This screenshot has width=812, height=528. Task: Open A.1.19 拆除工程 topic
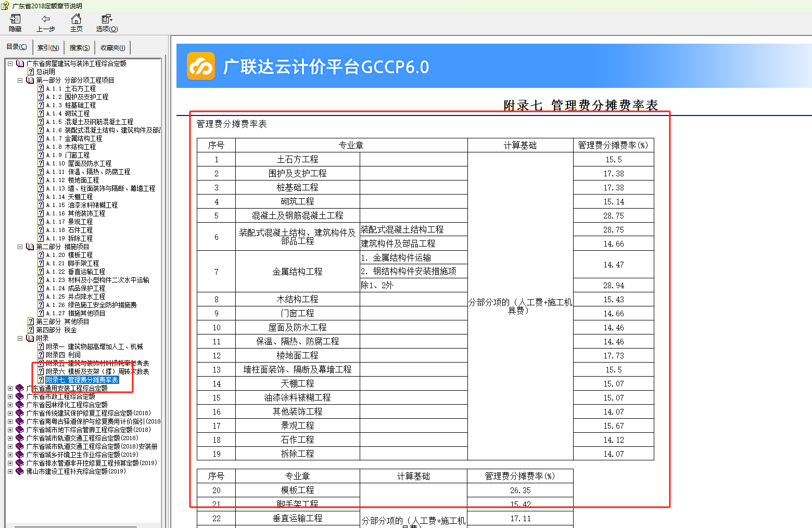point(69,238)
